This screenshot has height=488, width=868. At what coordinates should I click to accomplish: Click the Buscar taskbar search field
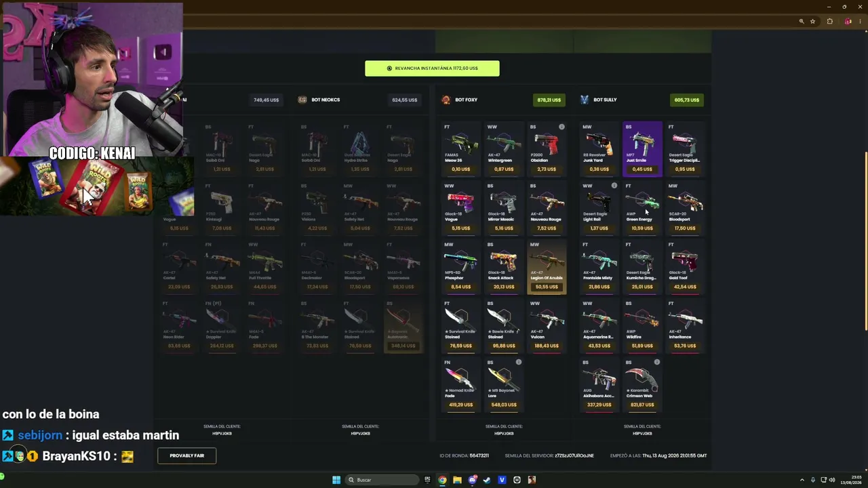[382, 480]
